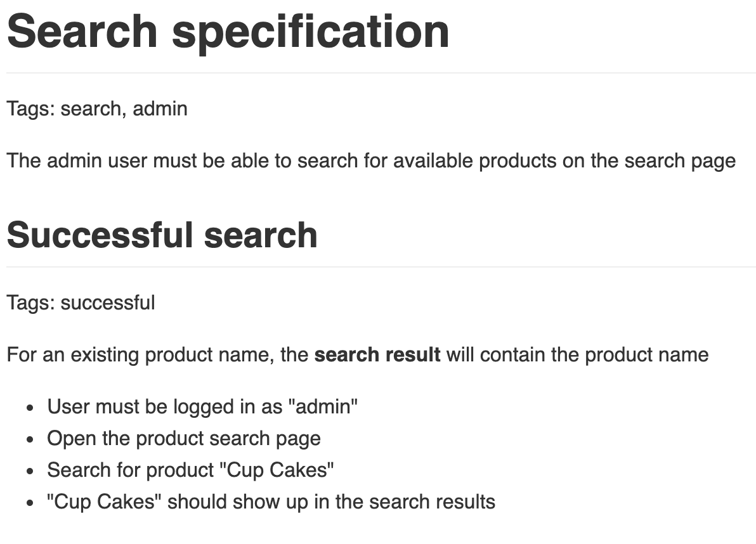Image resolution: width=756 pixels, height=544 pixels.
Task: Click the bullet marker before "User must be logged in"
Action: click(x=30, y=408)
